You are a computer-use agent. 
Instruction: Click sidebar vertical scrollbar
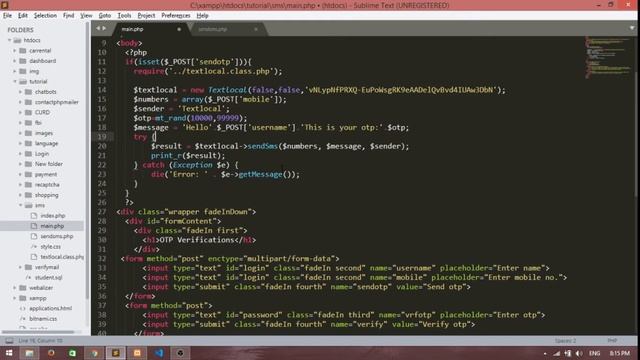[x=88, y=160]
